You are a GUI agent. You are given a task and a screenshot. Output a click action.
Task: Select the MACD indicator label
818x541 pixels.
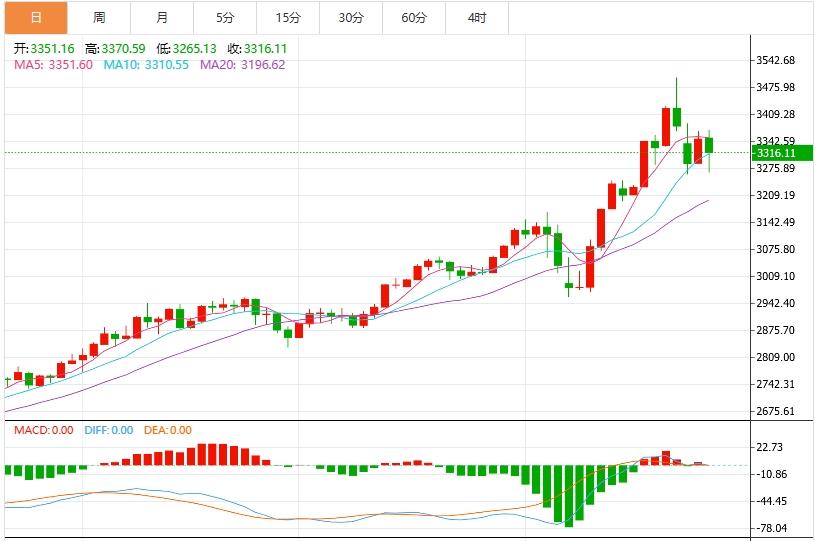(42, 430)
